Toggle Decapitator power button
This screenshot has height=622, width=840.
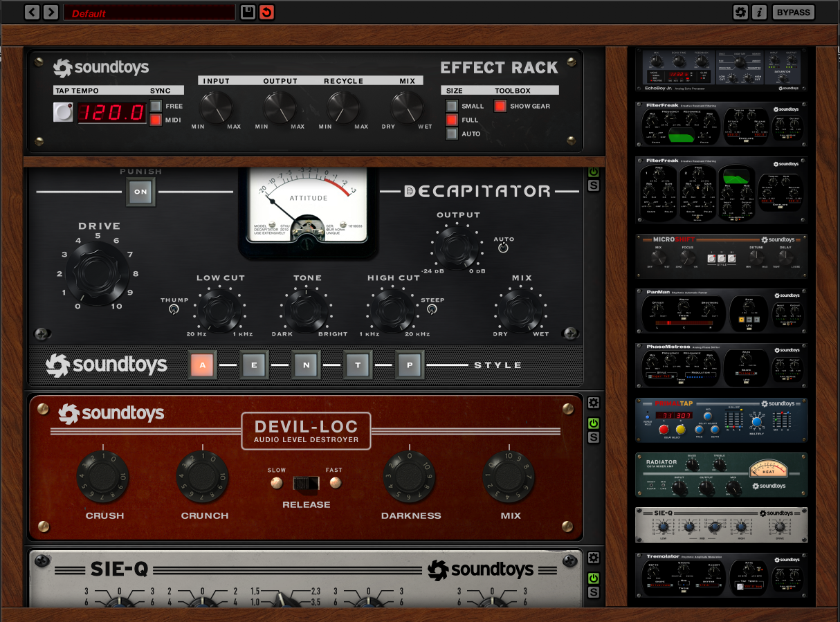[x=594, y=172]
